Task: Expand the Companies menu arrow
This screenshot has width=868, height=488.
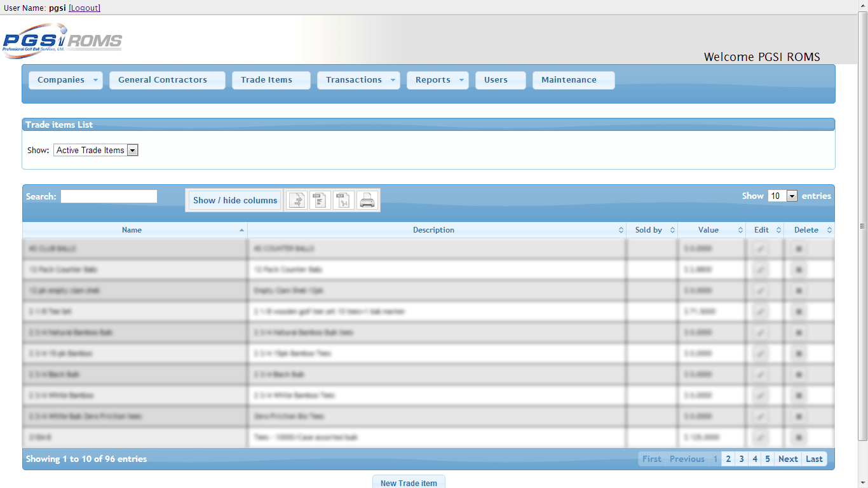Action: 95,80
